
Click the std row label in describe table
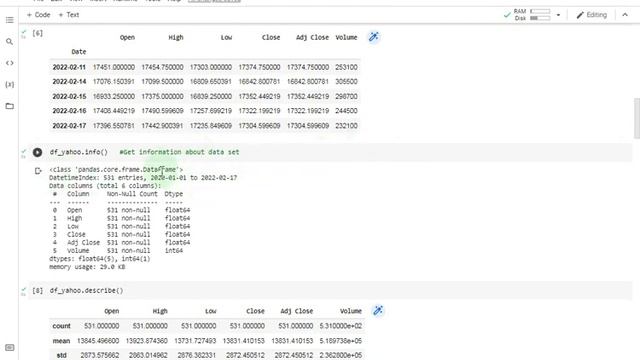coord(62,356)
